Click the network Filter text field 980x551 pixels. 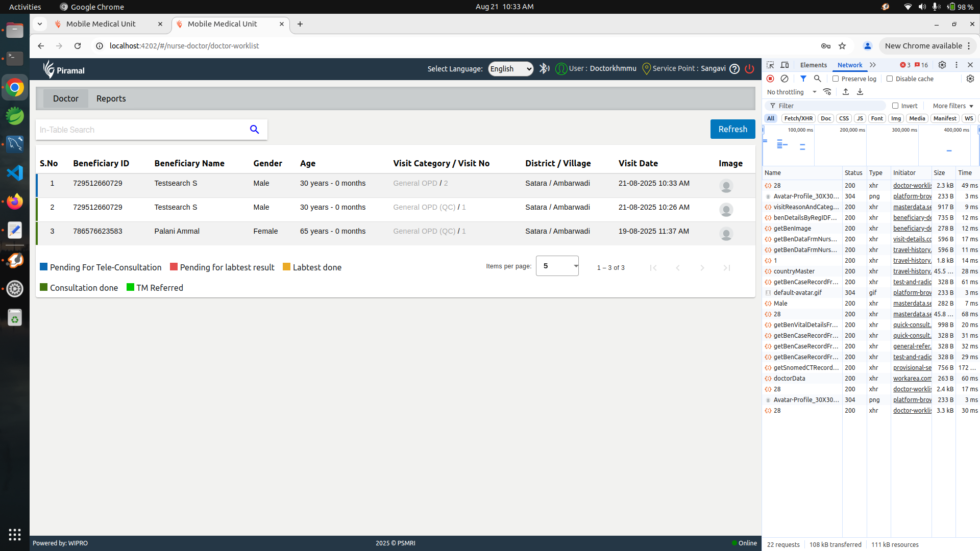pyautogui.click(x=825, y=106)
